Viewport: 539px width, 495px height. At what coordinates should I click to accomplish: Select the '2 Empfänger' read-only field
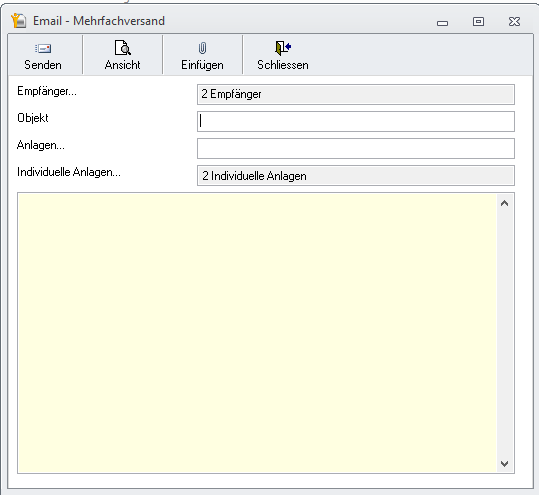click(x=356, y=94)
